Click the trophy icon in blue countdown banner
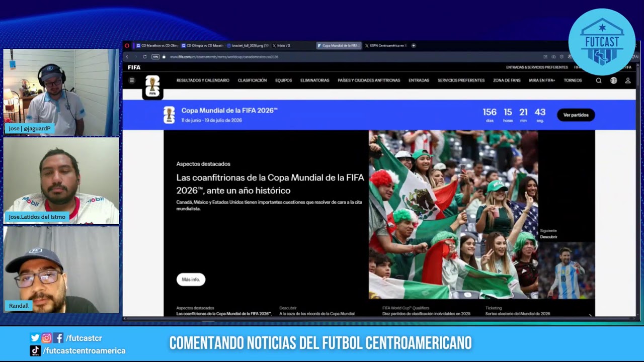Screen dimensions: 644x362 [169, 115]
